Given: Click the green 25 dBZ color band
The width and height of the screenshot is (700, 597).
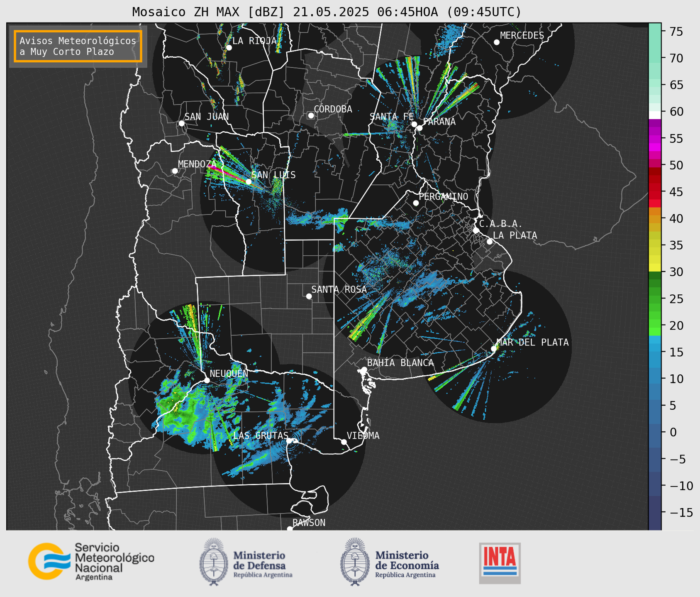Looking at the screenshot, I should (x=655, y=299).
